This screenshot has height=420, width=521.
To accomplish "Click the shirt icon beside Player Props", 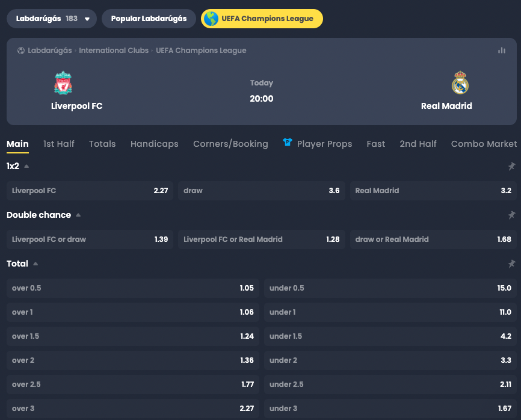I will pos(288,142).
